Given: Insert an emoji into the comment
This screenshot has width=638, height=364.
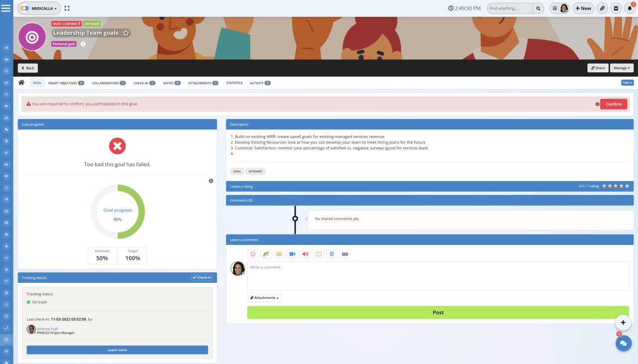Looking at the screenshot, I should coord(252,254).
